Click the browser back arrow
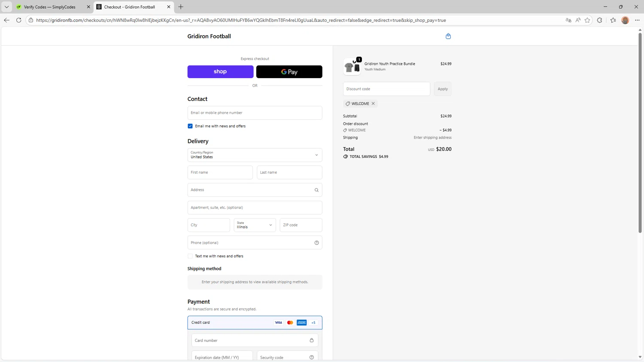Viewport: 644px width, 362px height. coord(6,20)
